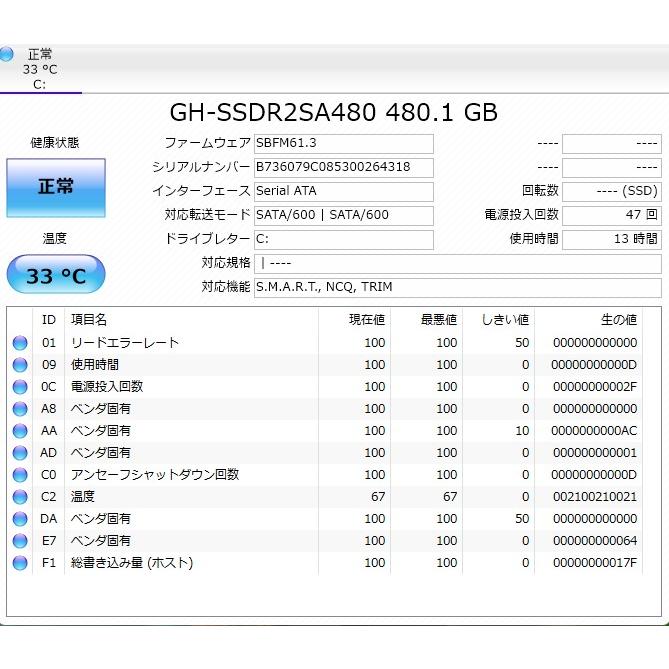The height and width of the screenshot is (669, 669).
Task: Click current value 67 in row C2
Action: (378, 497)
